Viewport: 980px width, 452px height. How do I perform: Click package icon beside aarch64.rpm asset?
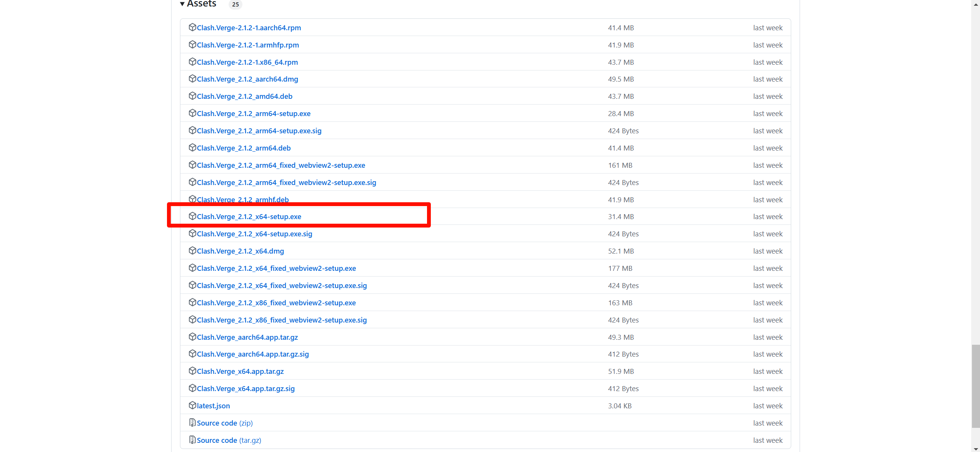tap(192, 27)
